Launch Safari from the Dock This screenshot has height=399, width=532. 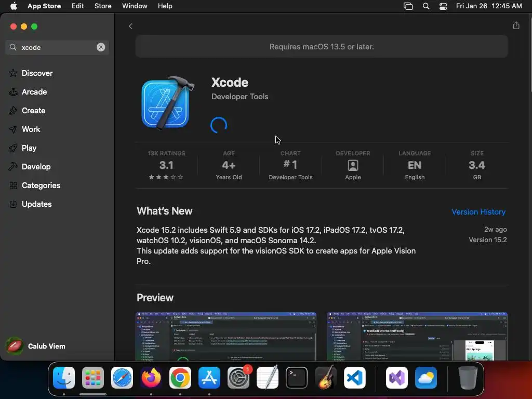pyautogui.click(x=122, y=378)
